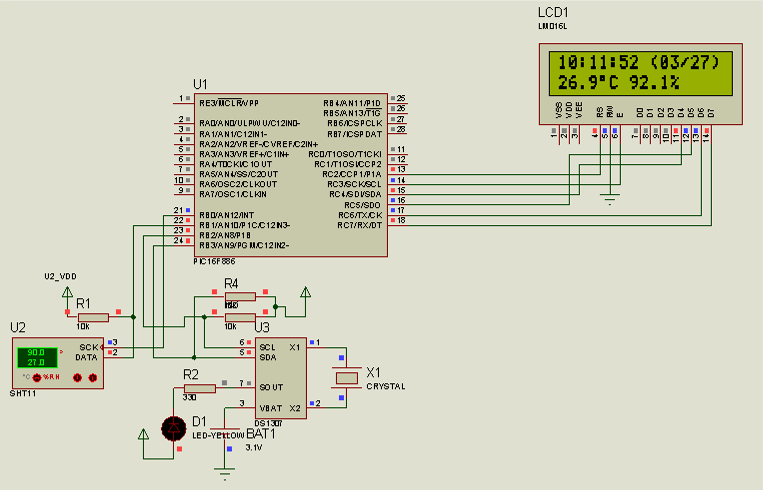Screen dimensions: 763x490
Task: Click the LCD1 component reference label
Action: 553,12
